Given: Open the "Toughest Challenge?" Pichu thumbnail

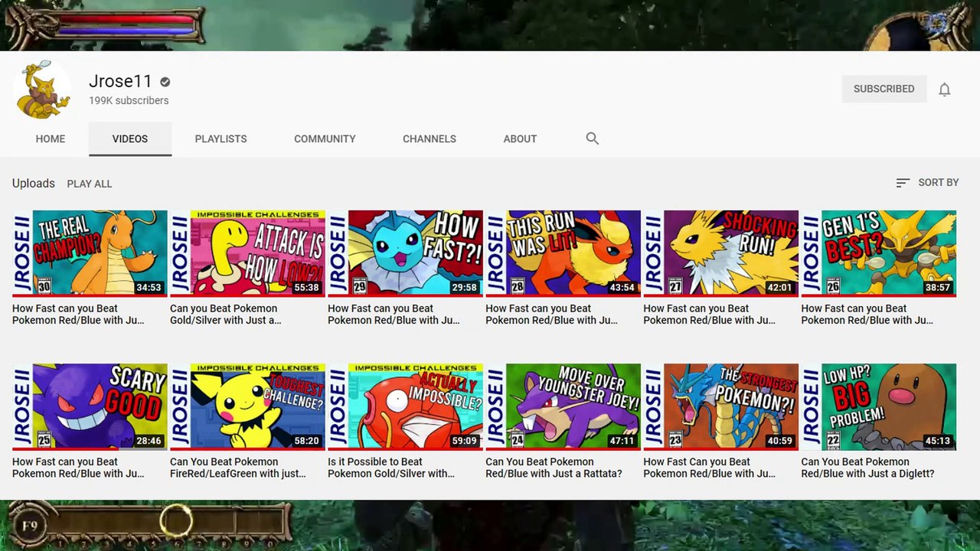Looking at the screenshot, I should coord(247,406).
